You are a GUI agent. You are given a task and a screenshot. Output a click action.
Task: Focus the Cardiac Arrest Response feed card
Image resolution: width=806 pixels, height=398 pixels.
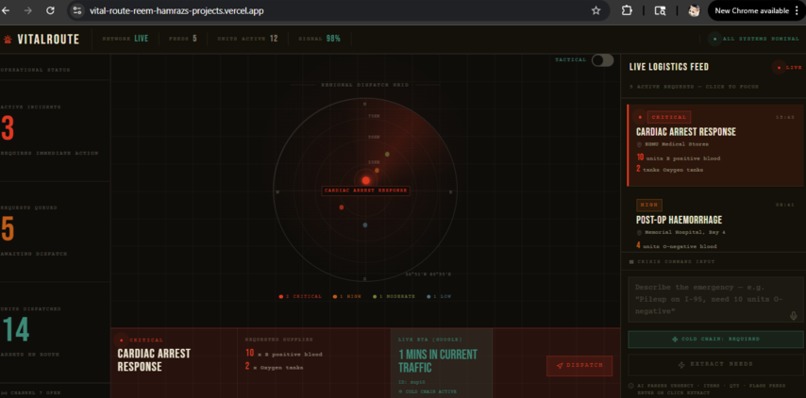(716, 145)
